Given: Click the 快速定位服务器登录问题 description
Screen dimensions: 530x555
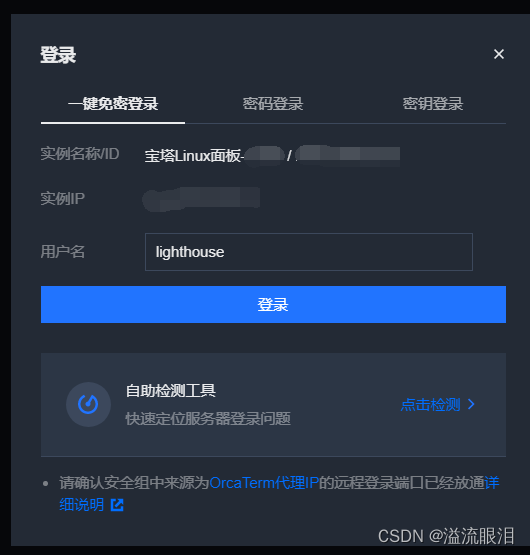Looking at the screenshot, I should coord(208,419).
